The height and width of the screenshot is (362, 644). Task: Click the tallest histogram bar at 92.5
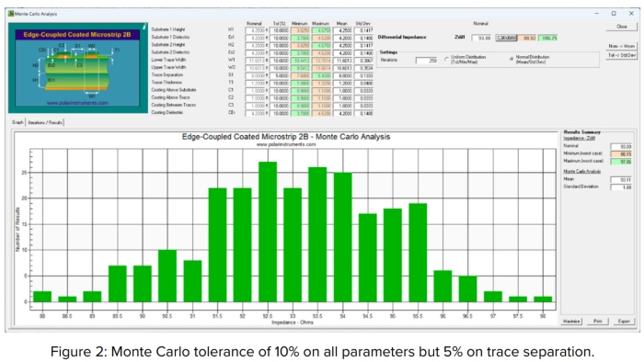coord(268,232)
